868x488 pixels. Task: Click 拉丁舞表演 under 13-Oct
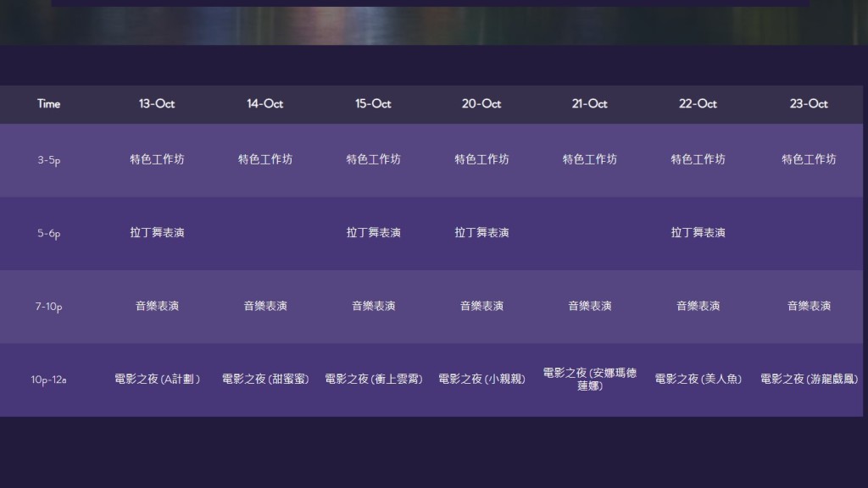(x=157, y=232)
